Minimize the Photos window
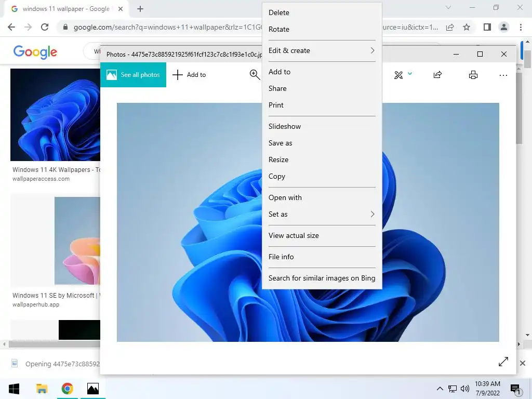The width and height of the screenshot is (532, 399). 456,54
